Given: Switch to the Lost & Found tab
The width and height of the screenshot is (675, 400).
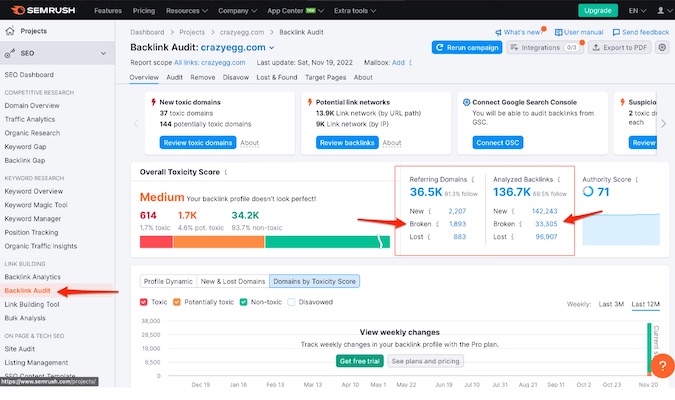Looking at the screenshot, I should (277, 78).
